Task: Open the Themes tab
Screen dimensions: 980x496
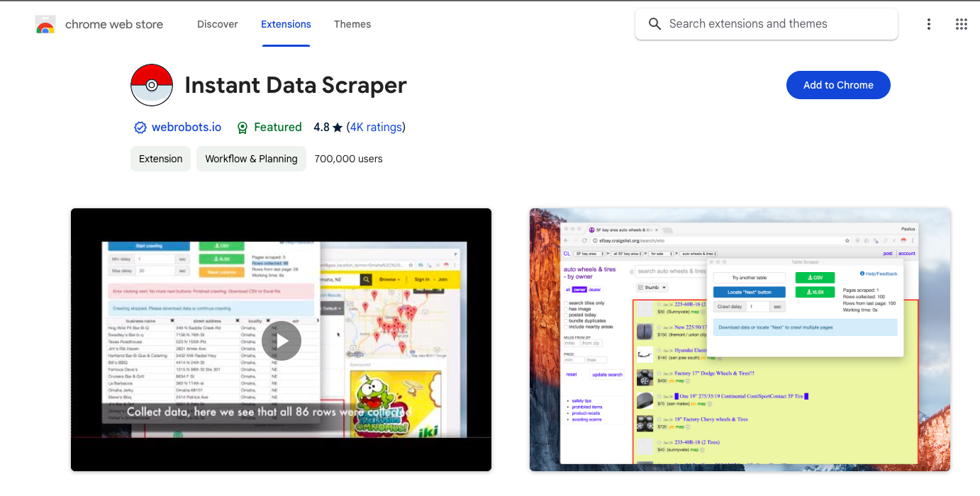Action: point(352,24)
